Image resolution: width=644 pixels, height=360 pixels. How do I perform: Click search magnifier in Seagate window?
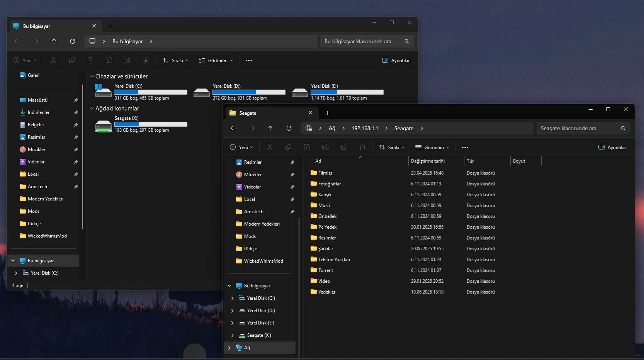tap(623, 128)
